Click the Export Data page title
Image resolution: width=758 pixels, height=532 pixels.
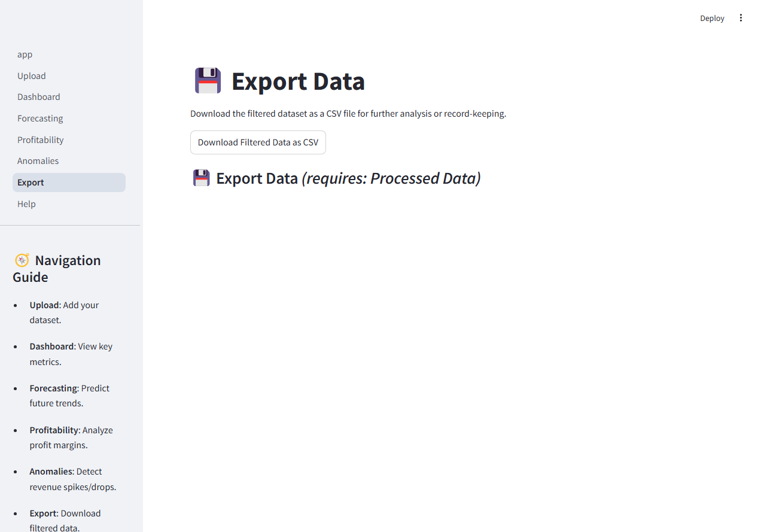point(298,81)
